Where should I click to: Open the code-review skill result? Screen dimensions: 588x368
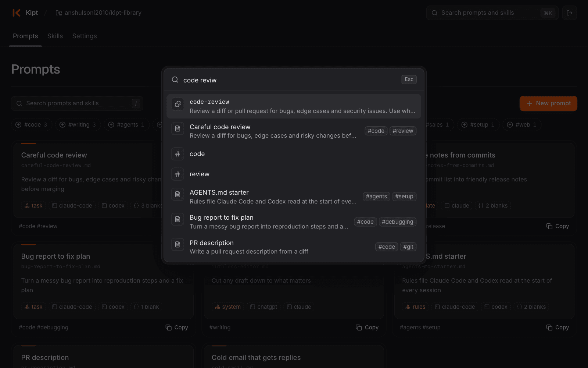tap(294, 106)
